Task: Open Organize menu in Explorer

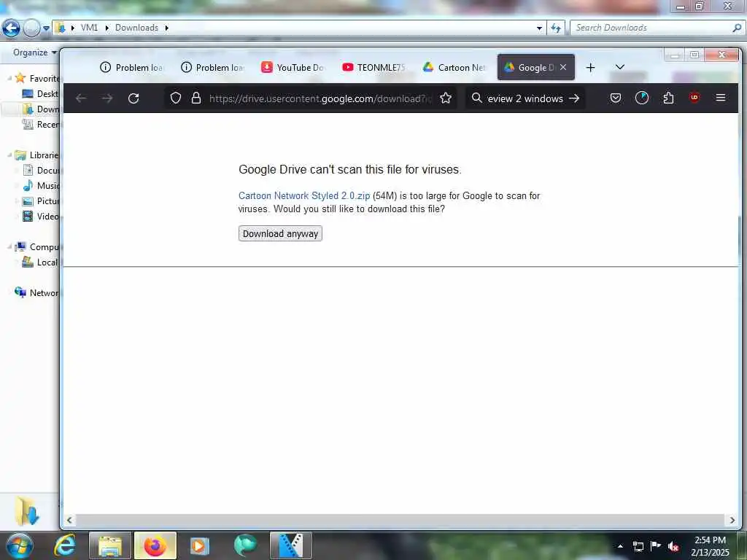Action: click(35, 52)
